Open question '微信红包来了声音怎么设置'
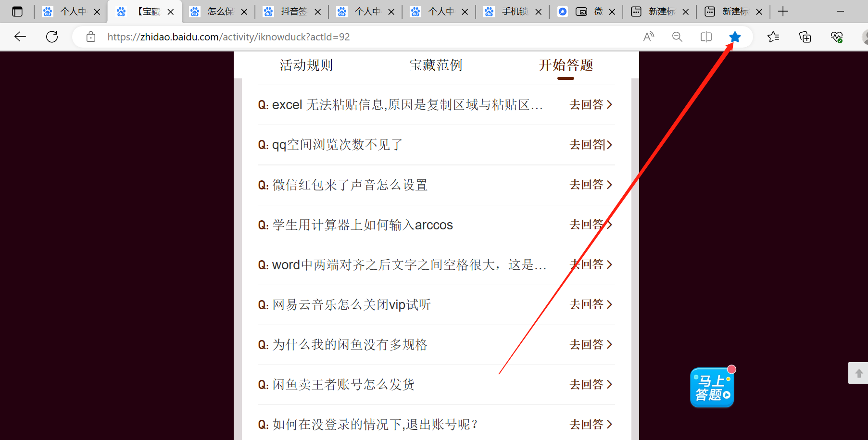Viewport: 868px width, 440px height. [x=342, y=185]
